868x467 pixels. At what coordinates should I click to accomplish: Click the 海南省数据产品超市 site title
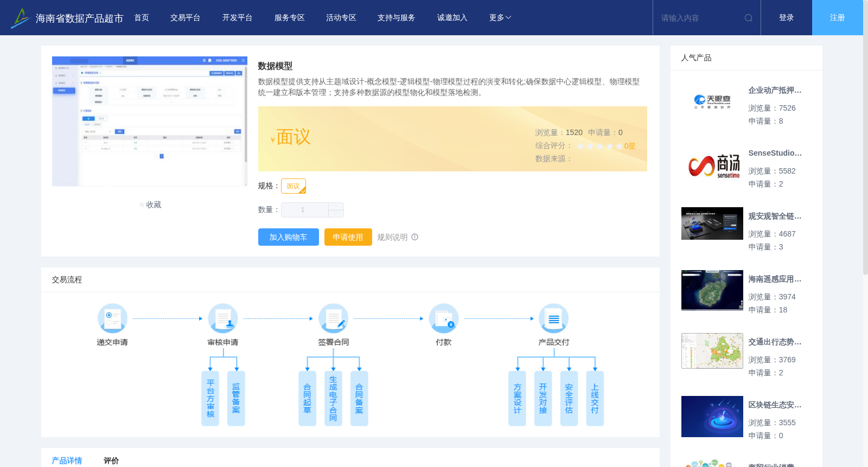point(79,18)
